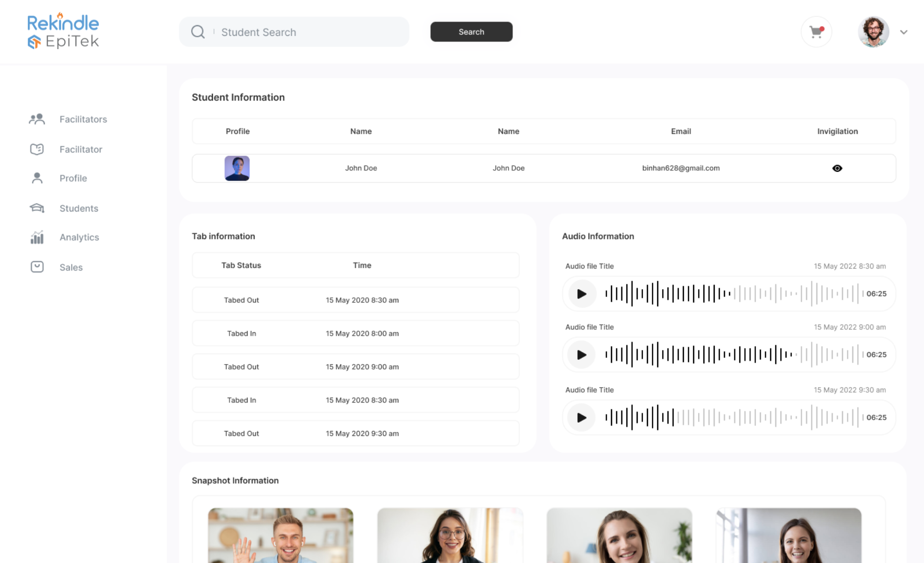This screenshot has height=563, width=924.
Task: Open snapshot of woman with glasses
Action: [450, 535]
